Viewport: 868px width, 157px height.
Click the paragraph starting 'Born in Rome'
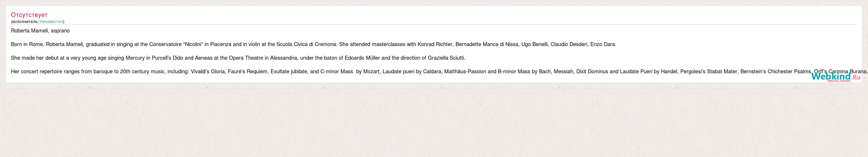[x=313, y=44]
